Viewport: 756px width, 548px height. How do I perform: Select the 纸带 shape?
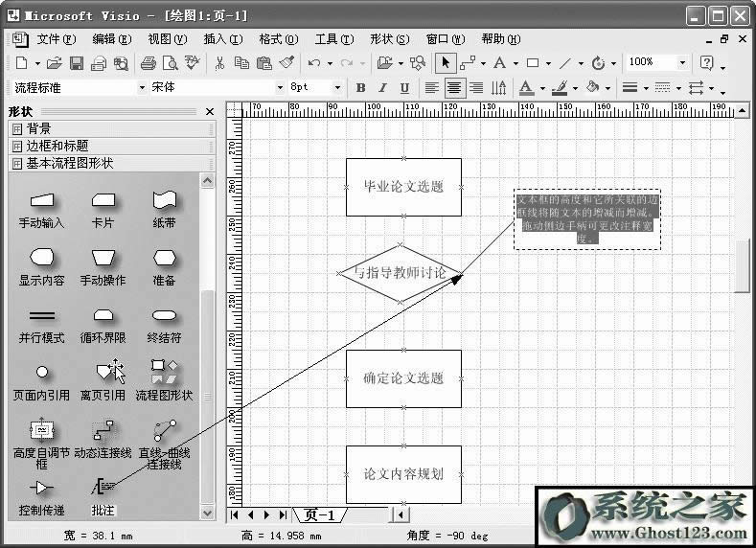tap(164, 210)
